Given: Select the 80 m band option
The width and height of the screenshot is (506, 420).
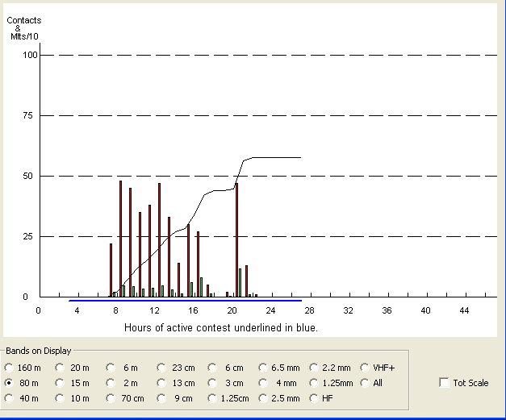Looking at the screenshot, I should tap(10, 383).
